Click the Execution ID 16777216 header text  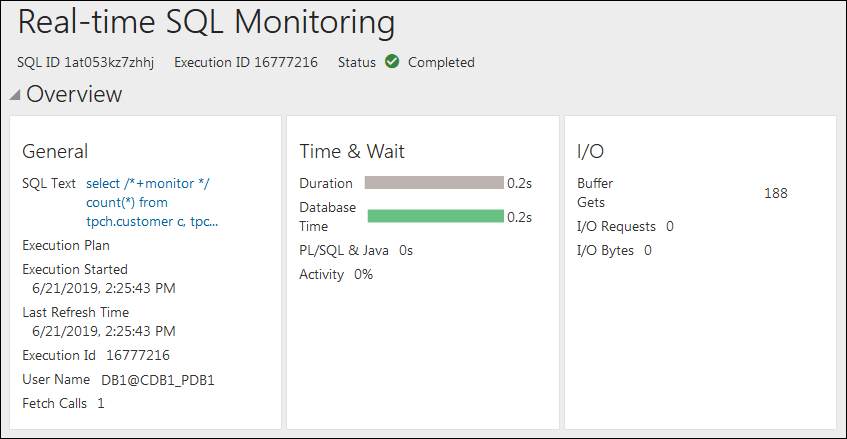point(246,62)
